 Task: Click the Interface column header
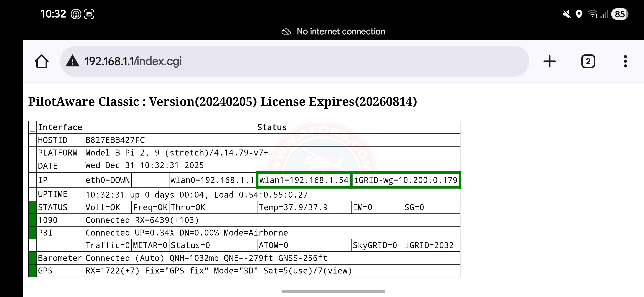(x=60, y=127)
